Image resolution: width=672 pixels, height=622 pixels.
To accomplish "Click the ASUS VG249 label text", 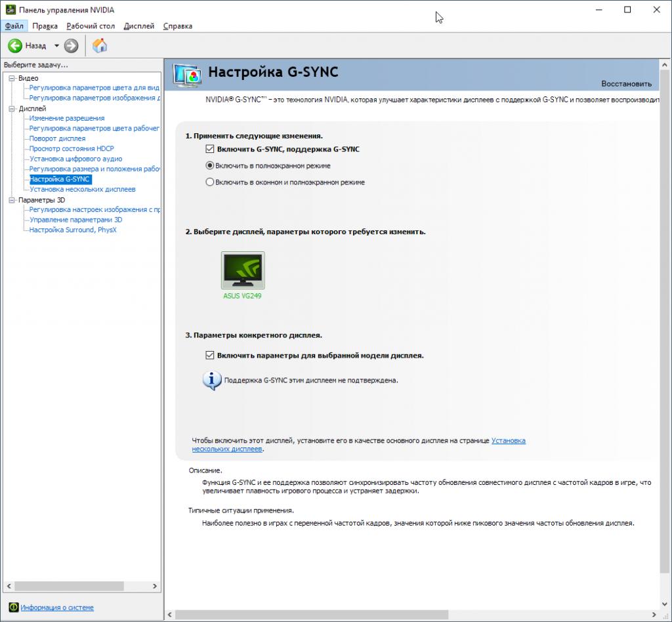I will click(x=242, y=296).
